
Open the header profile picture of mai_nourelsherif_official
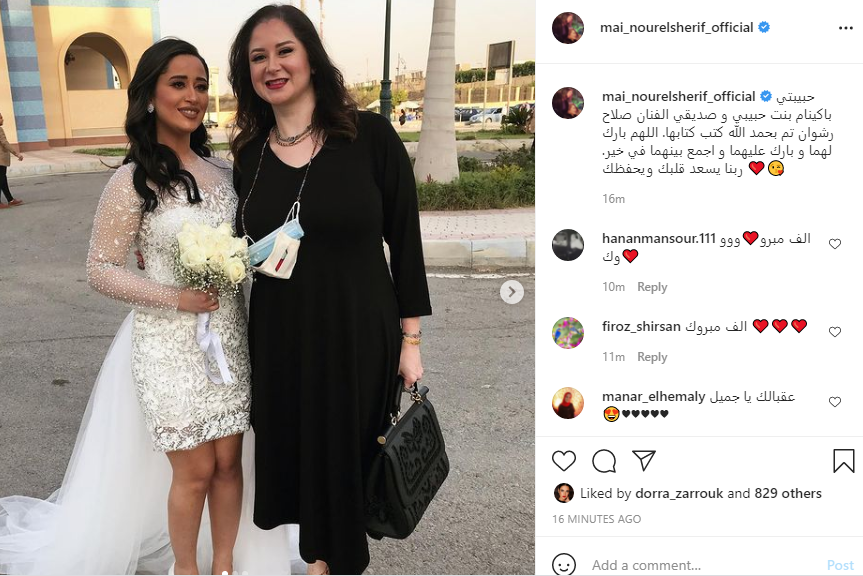click(568, 28)
